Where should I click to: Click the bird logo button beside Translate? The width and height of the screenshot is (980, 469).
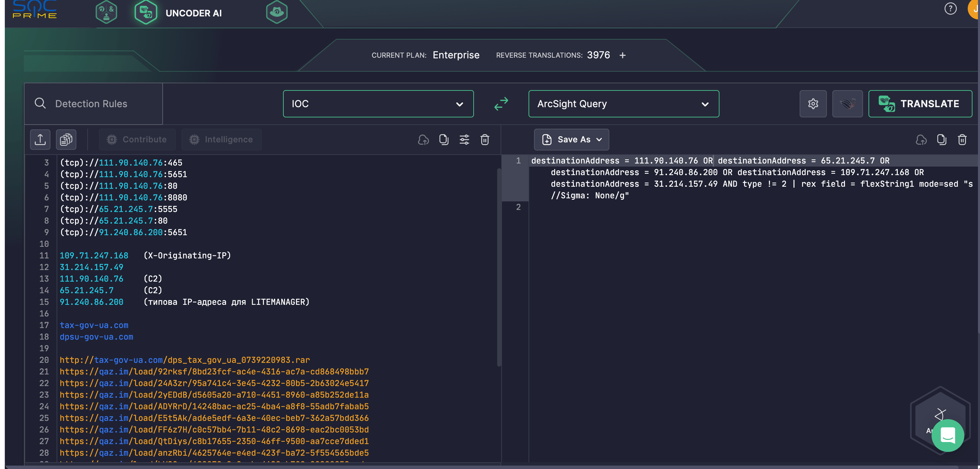pos(847,103)
